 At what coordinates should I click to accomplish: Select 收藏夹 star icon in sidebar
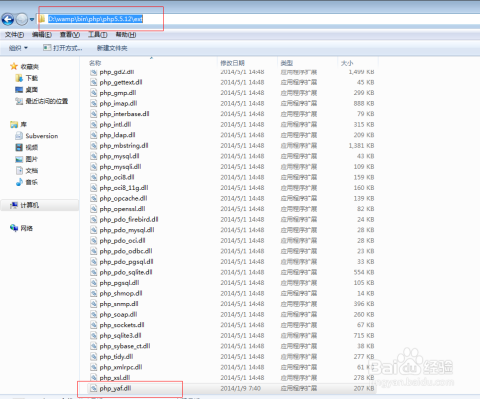(14, 66)
